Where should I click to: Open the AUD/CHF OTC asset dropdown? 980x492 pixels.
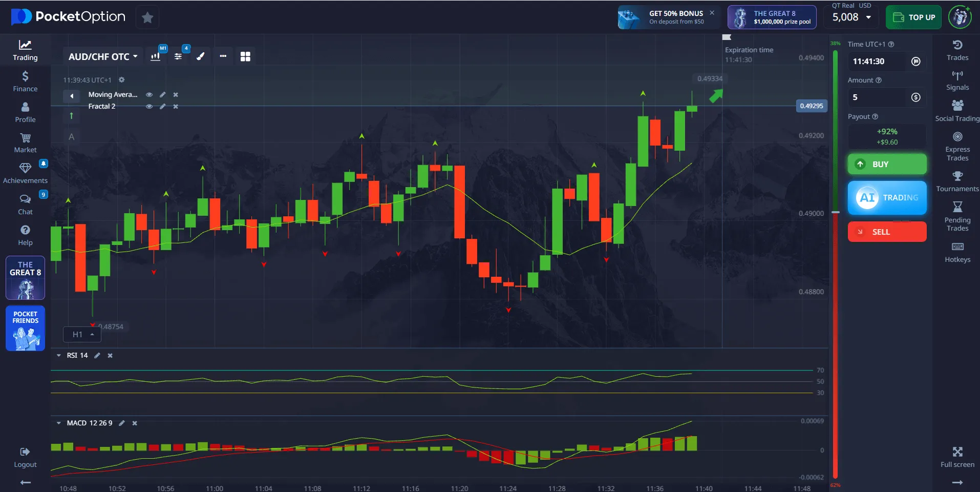[103, 56]
